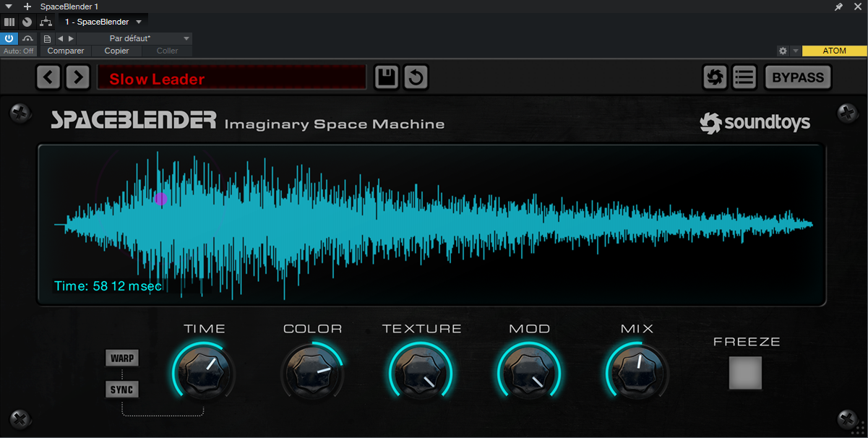Expand the Par défaut preset dropdown
Screen dimensions: 868x438
click(x=186, y=38)
